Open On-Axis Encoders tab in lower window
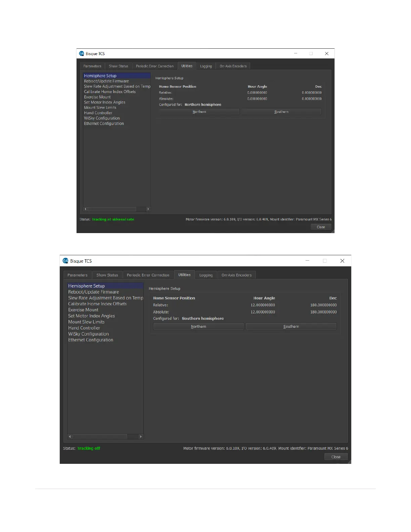411x532 pixels. coord(236,275)
